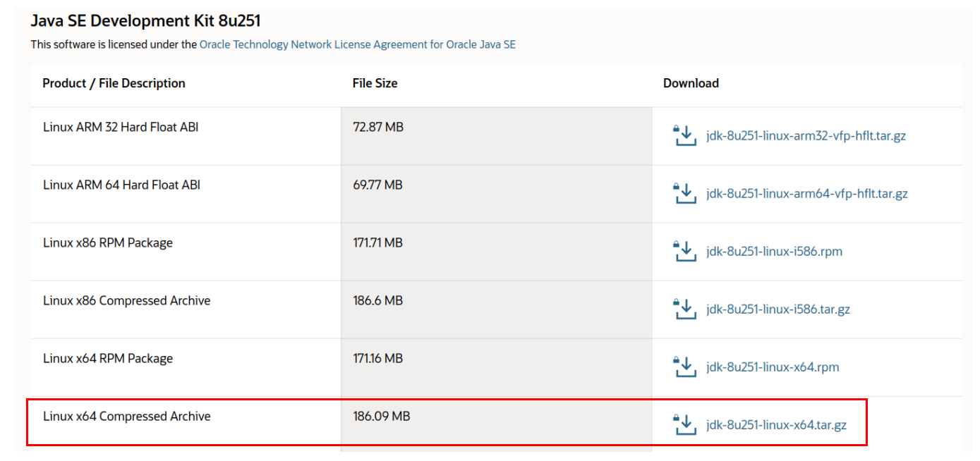Click the 186.6 MB file size
The image size is (980, 461).
coord(377,301)
